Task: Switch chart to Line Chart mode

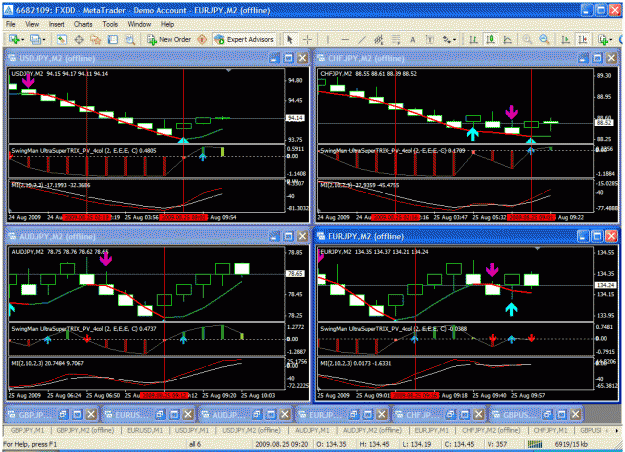Action: pos(507,39)
